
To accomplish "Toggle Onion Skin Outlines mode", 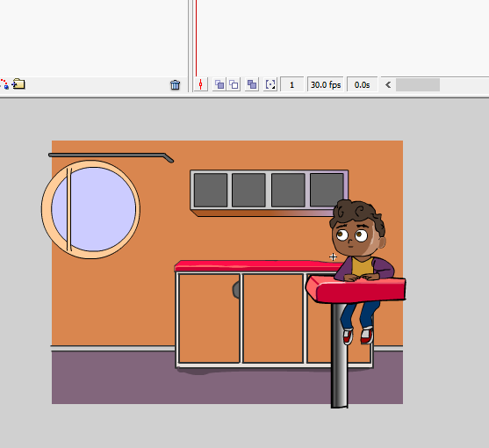I will [x=234, y=84].
